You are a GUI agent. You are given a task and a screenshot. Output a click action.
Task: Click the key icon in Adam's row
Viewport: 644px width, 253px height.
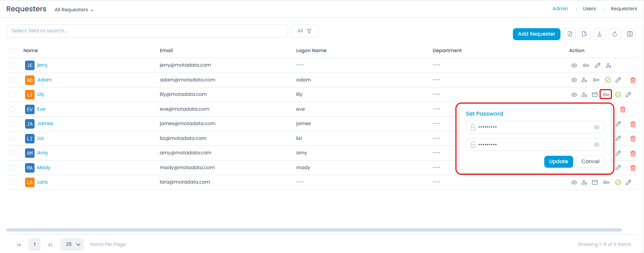point(596,80)
